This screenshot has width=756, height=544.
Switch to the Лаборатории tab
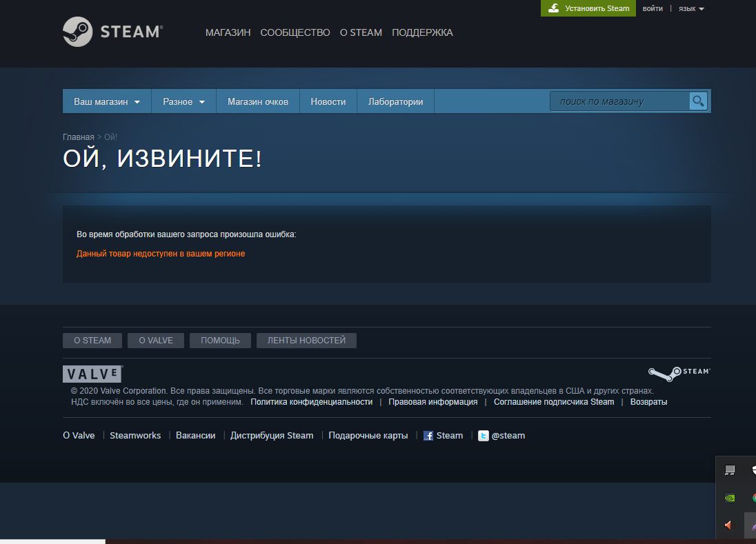click(x=396, y=101)
